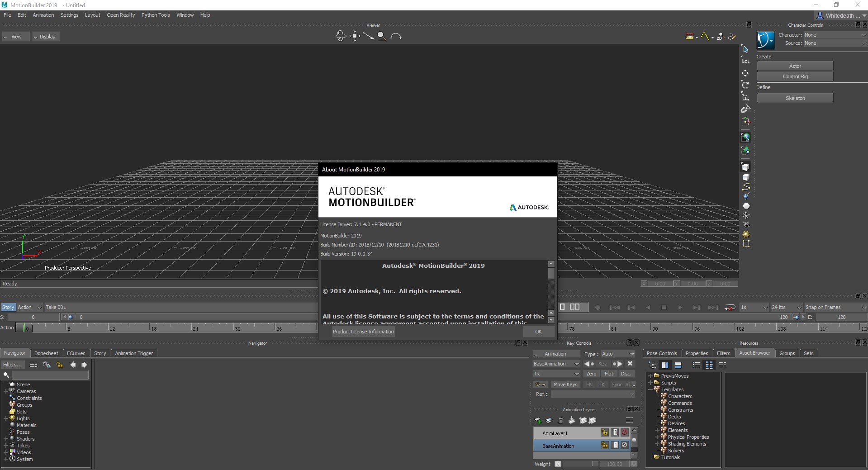The height and width of the screenshot is (470, 868).
Task: Open the 24 fps frame rate dropdown
Action: [787, 307]
